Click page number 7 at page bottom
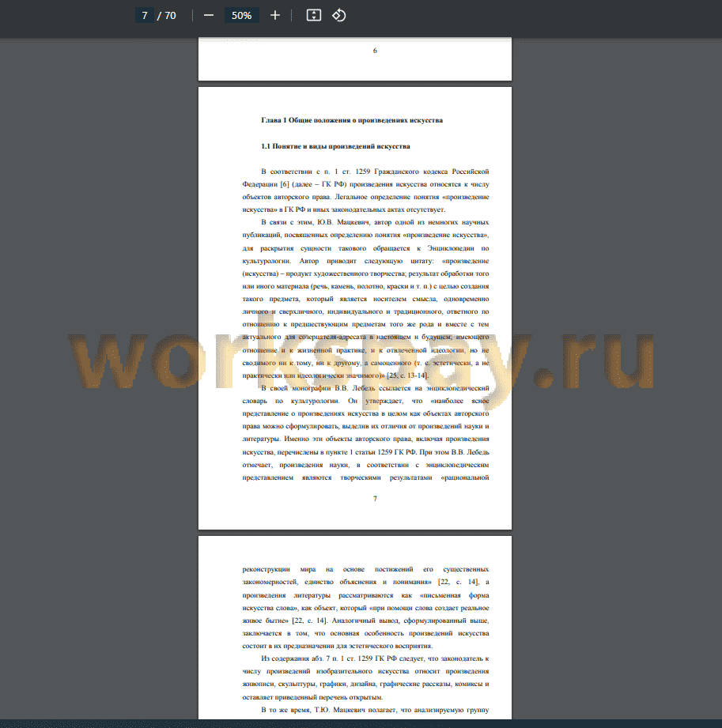This screenshot has width=722, height=728. click(375, 499)
